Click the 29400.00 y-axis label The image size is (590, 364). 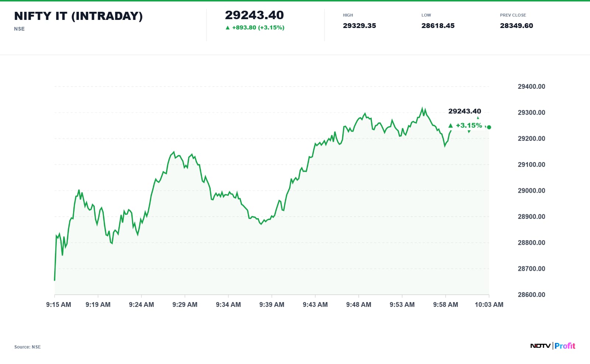(x=531, y=87)
